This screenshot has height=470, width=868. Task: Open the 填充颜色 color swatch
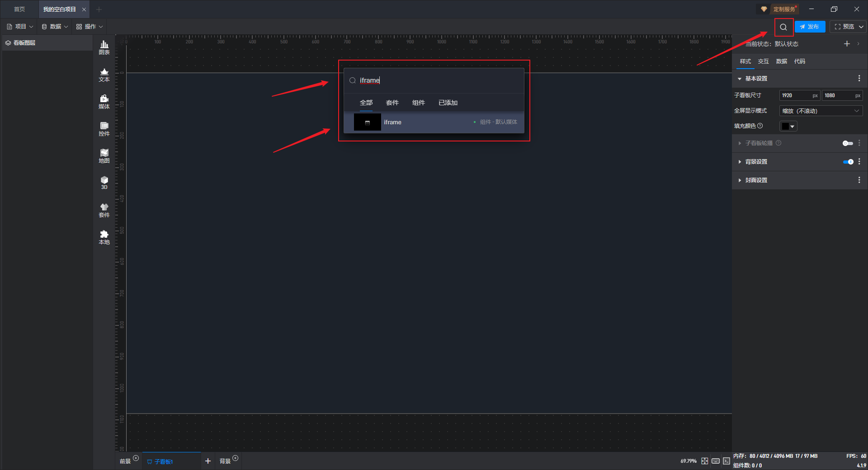tap(788, 127)
